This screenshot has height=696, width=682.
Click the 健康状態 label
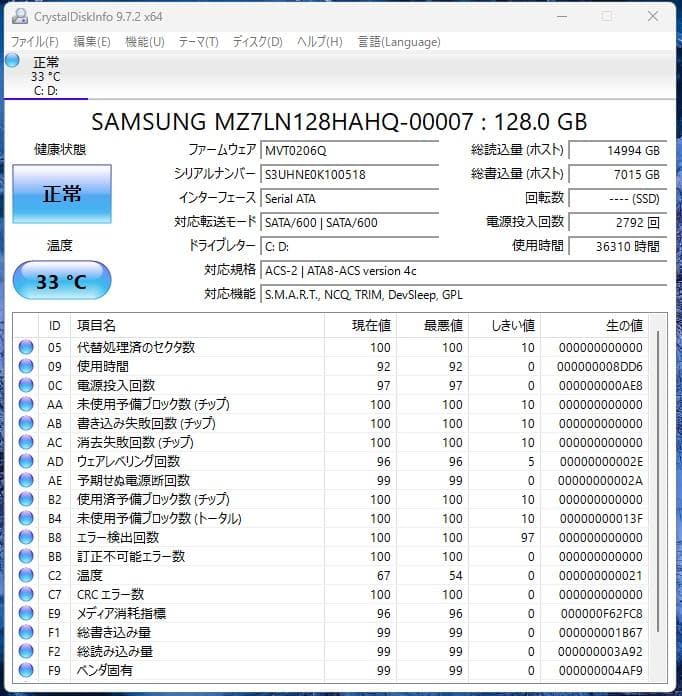click(x=60, y=150)
